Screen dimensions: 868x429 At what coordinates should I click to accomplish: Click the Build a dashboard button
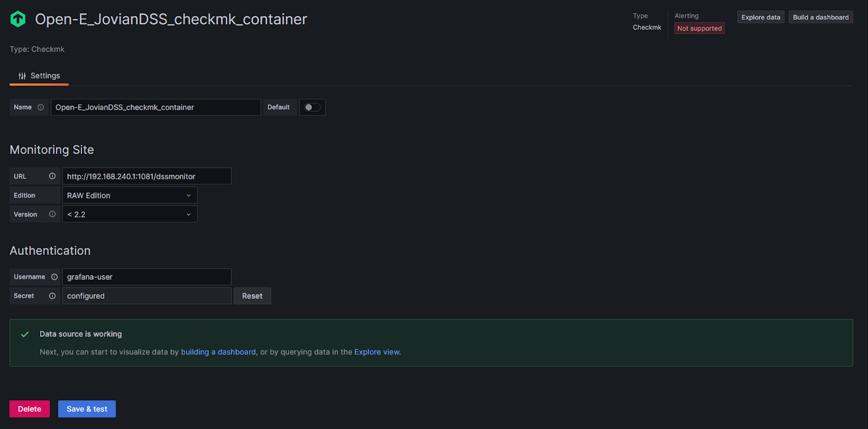point(821,17)
